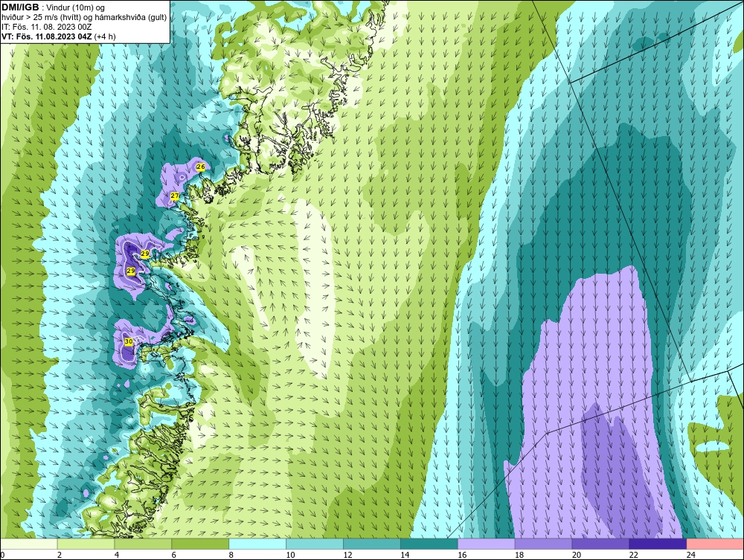Click the legend scale number 4
The width and height of the screenshot is (744, 560).
[117, 555]
